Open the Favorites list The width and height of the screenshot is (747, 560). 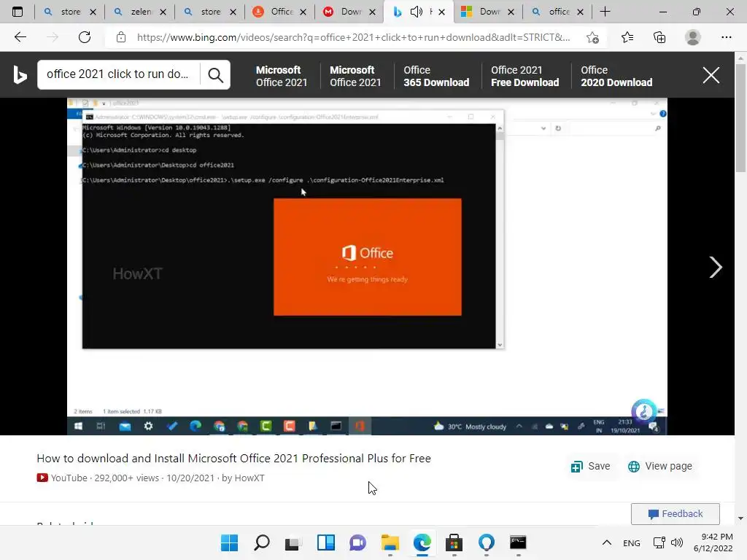click(x=627, y=37)
